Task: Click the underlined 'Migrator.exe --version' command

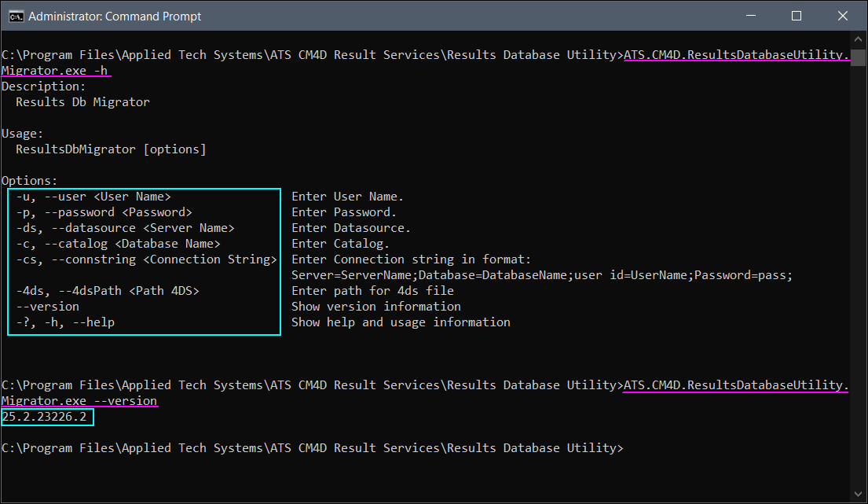Action: click(x=79, y=401)
